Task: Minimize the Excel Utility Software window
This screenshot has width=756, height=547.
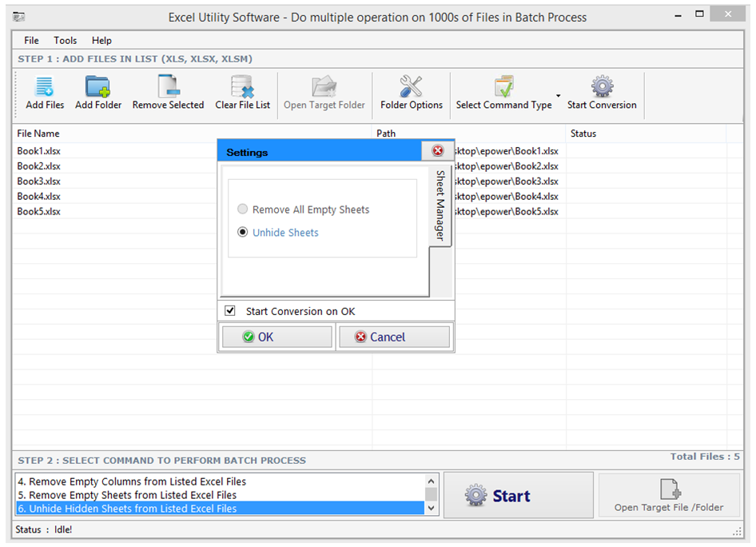Action: click(678, 16)
